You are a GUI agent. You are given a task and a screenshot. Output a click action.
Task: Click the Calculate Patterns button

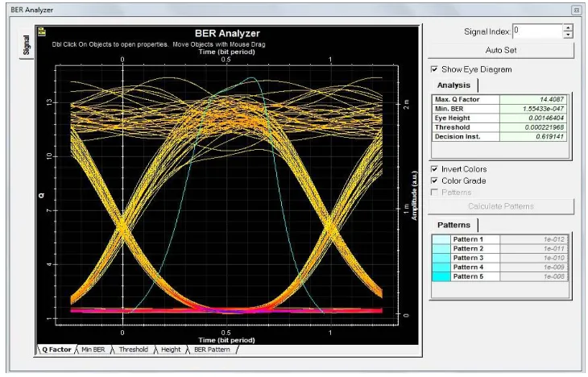coord(501,206)
